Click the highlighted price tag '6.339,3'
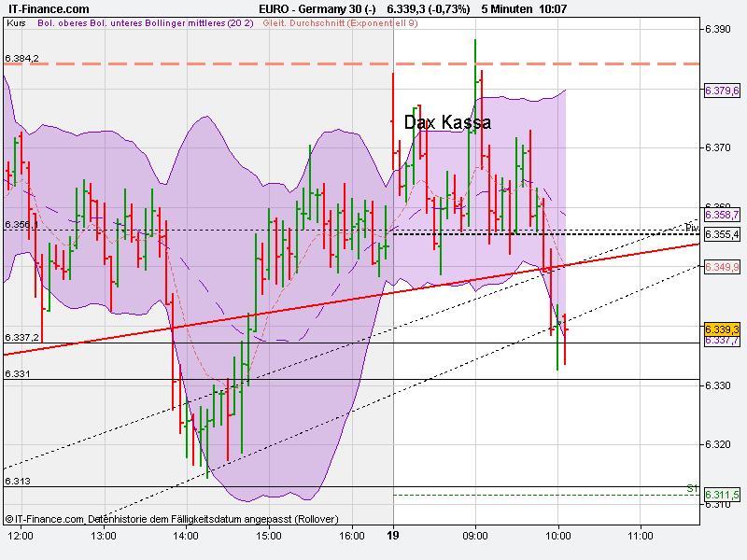Screen dimensions: 747x560 pyautogui.click(x=723, y=329)
